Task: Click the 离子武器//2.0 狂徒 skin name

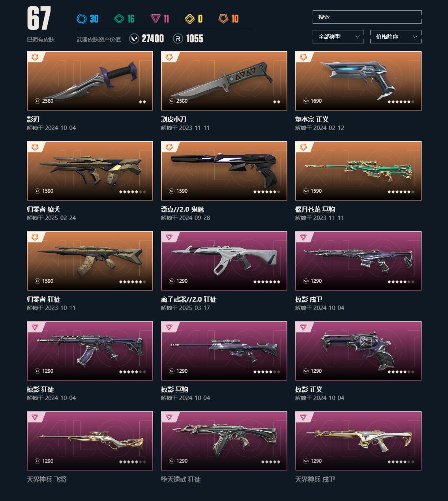Action: 189,299
